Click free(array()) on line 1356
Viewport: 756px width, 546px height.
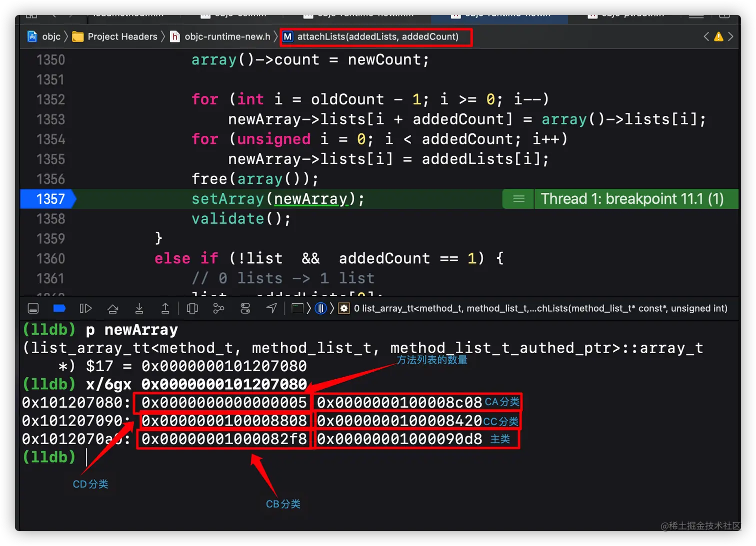(x=255, y=179)
